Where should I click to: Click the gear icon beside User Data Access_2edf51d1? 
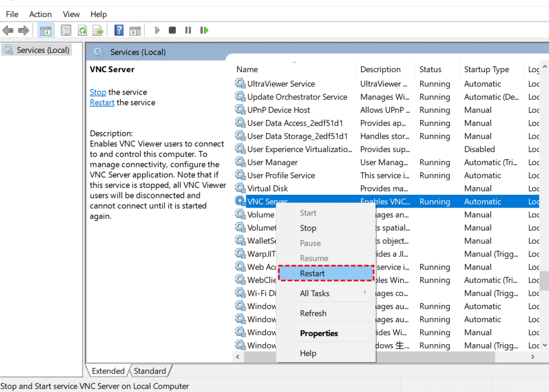pyautogui.click(x=240, y=122)
